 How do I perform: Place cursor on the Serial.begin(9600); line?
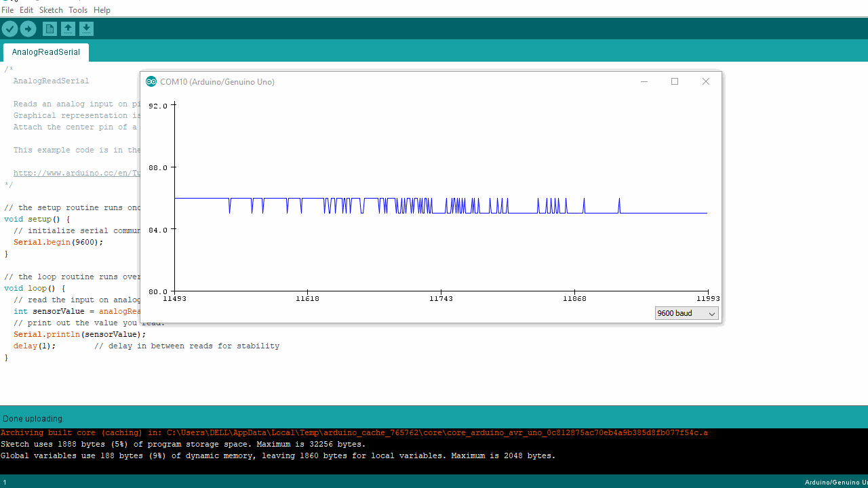click(x=58, y=242)
